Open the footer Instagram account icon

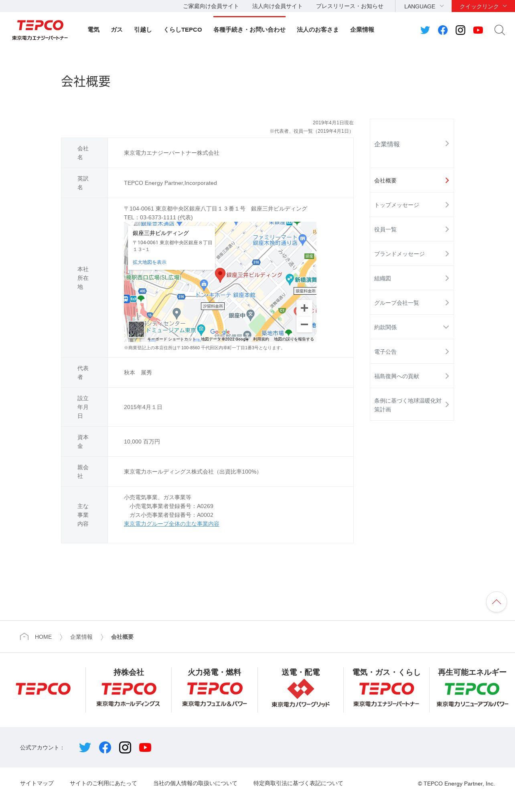125,747
